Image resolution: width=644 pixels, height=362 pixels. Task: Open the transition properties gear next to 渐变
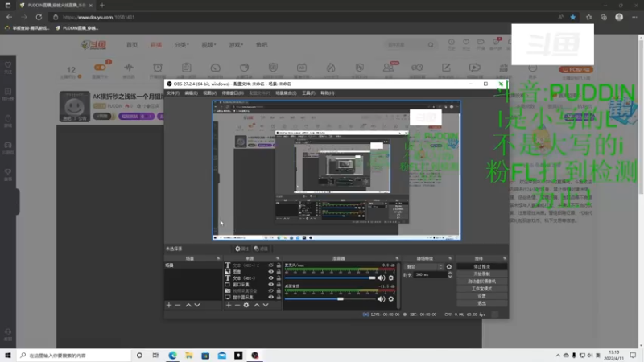pos(449,267)
